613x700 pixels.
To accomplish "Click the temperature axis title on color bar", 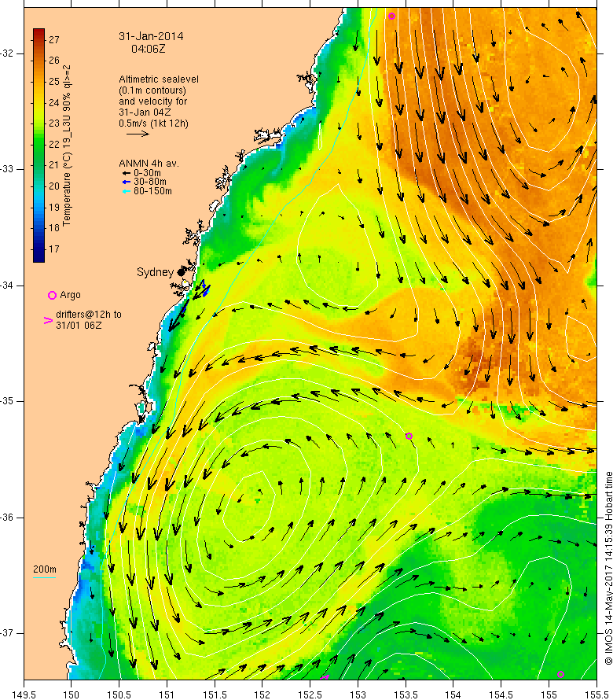I will click(67, 146).
